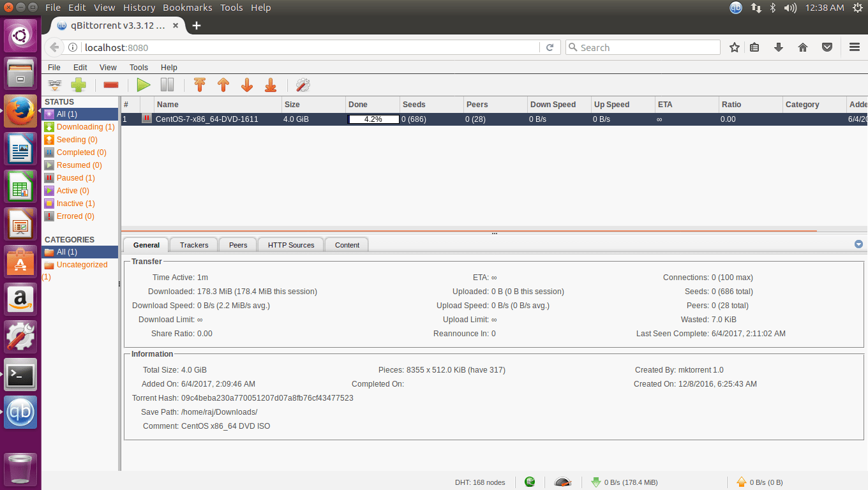Click the connection status globe icon
This screenshot has width=868, height=490.
[530, 482]
